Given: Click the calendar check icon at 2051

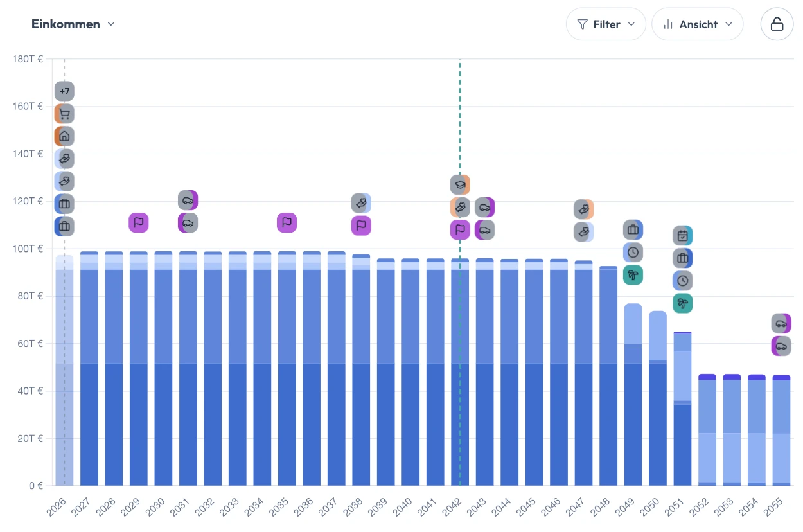Looking at the screenshot, I should pyautogui.click(x=683, y=235).
